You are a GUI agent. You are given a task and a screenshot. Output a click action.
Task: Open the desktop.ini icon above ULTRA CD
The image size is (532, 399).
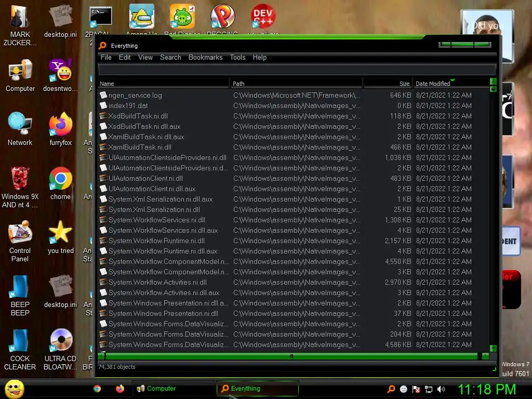point(60,291)
